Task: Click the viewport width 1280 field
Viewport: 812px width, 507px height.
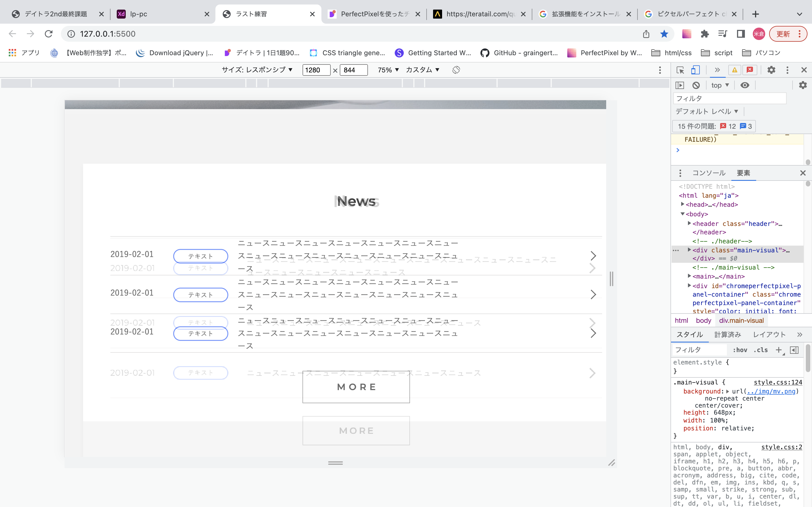Action: coord(316,70)
